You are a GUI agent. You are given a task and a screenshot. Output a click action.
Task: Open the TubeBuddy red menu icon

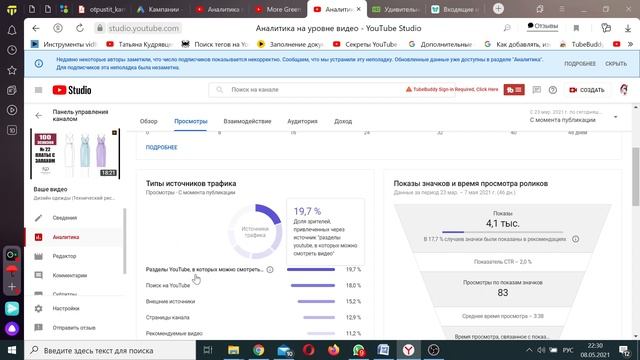point(514,90)
